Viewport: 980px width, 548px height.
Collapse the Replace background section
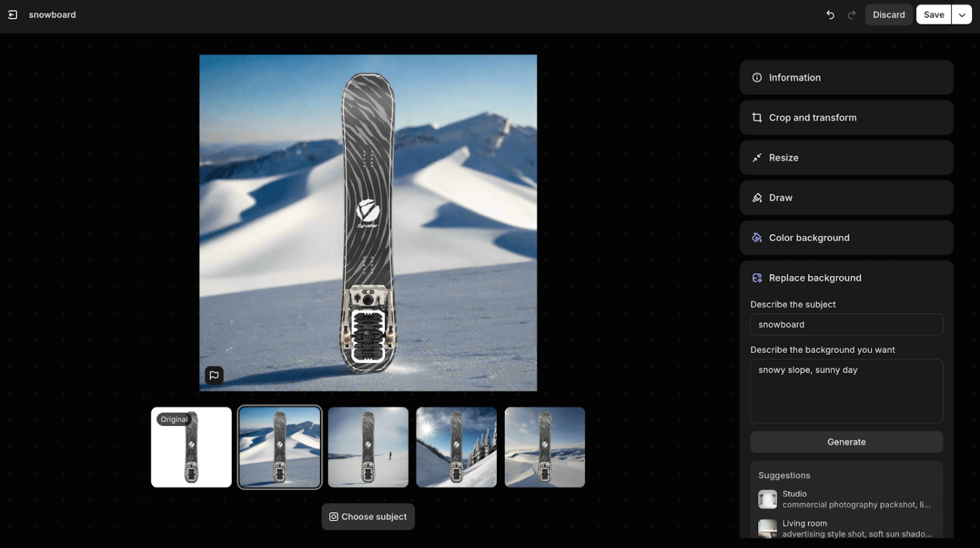(846, 278)
